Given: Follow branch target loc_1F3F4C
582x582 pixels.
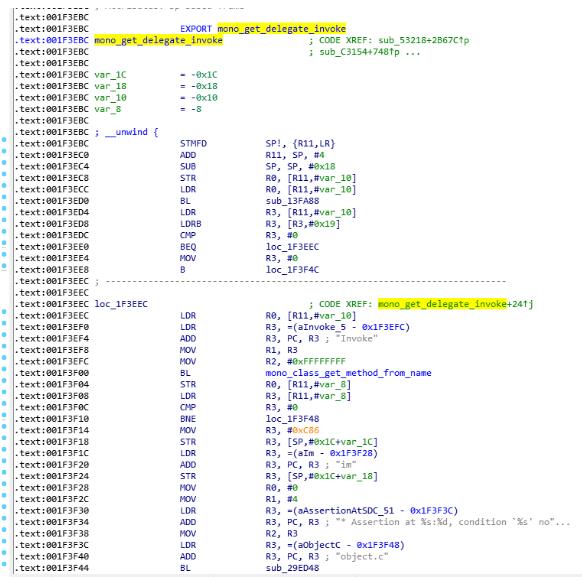Looking at the screenshot, I should (292, 270).
